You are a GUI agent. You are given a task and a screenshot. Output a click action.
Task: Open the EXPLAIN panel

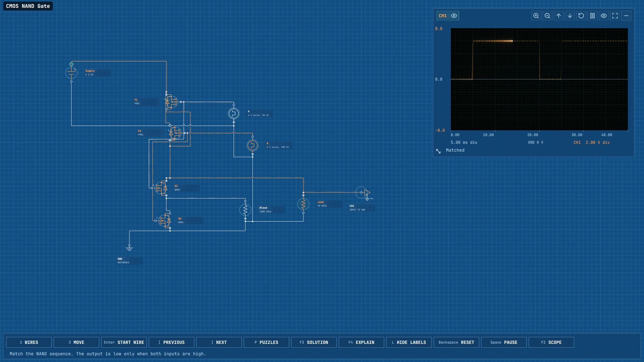(361, 342)
